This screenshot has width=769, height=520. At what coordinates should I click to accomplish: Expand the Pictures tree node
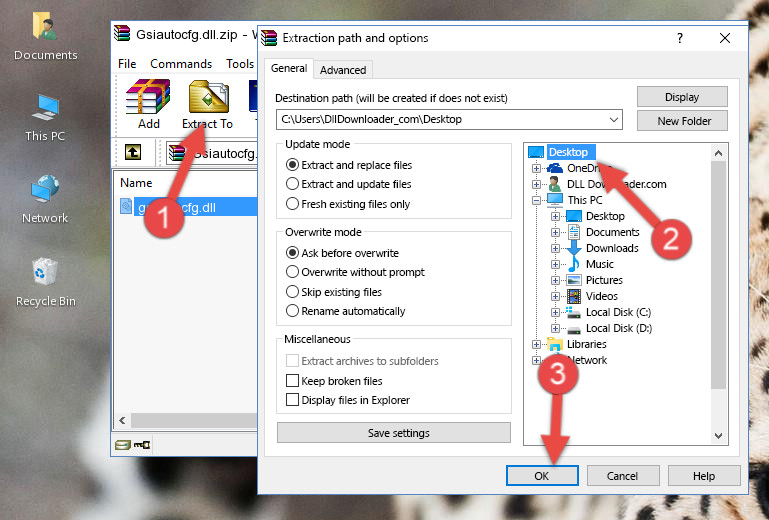[x=555, y=280]
